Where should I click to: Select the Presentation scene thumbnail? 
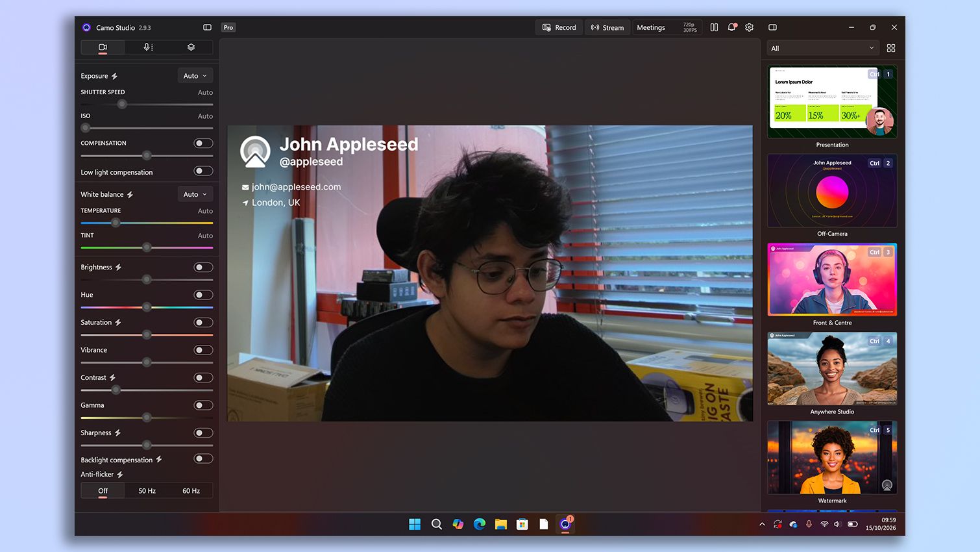click(832, 102)
